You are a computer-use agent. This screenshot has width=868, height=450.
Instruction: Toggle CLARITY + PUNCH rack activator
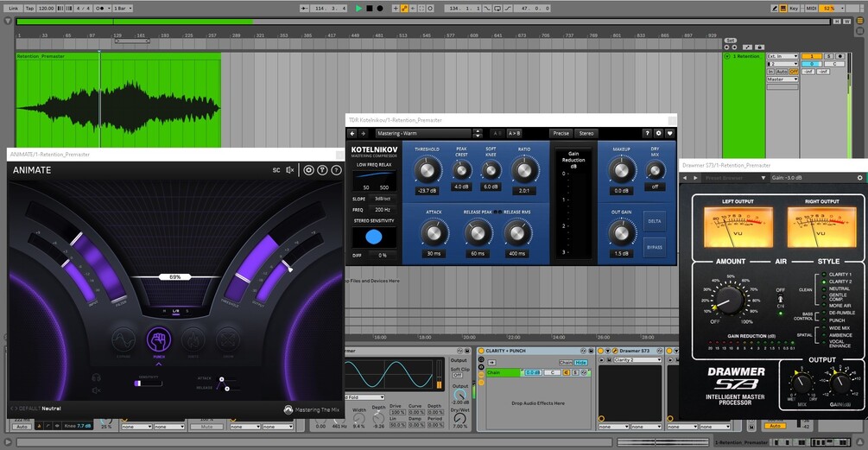tap(481, 351)
